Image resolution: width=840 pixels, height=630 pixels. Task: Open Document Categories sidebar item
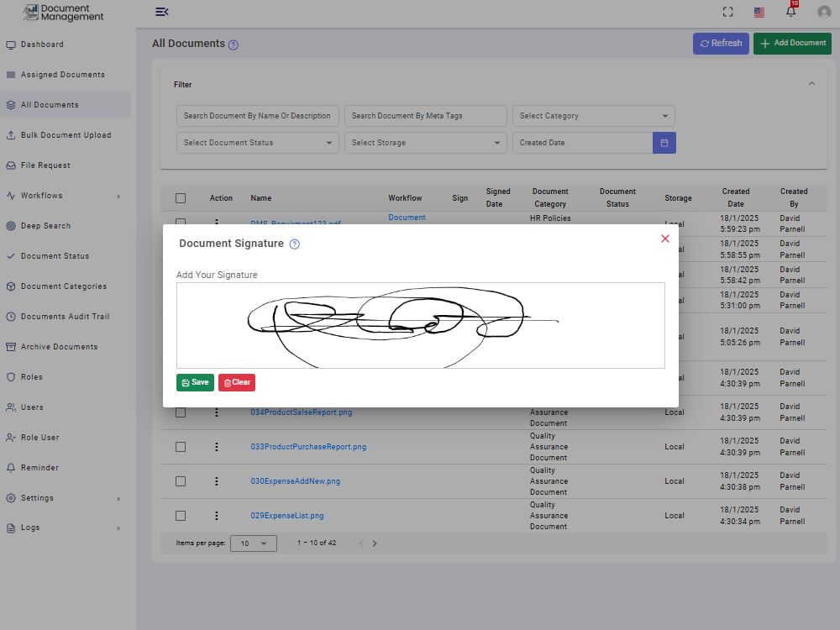click(x=63, y=286)
